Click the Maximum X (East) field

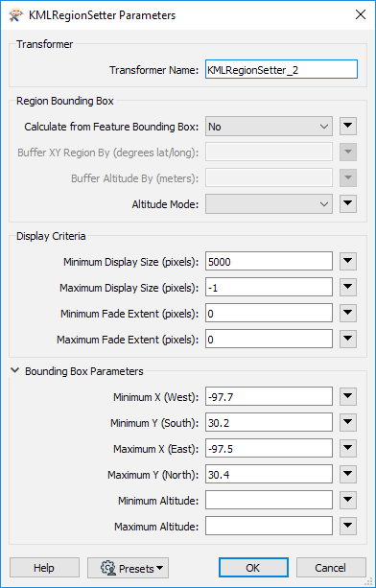coord(269,449)
